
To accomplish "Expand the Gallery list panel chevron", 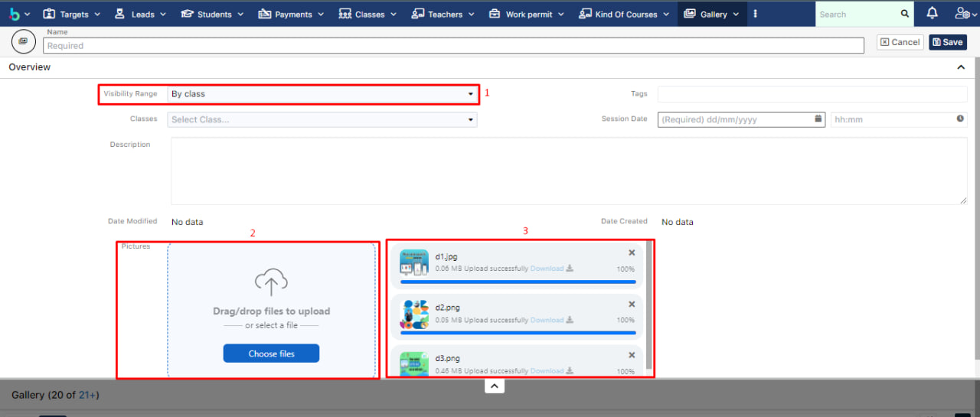I will (x=495, y=386).
